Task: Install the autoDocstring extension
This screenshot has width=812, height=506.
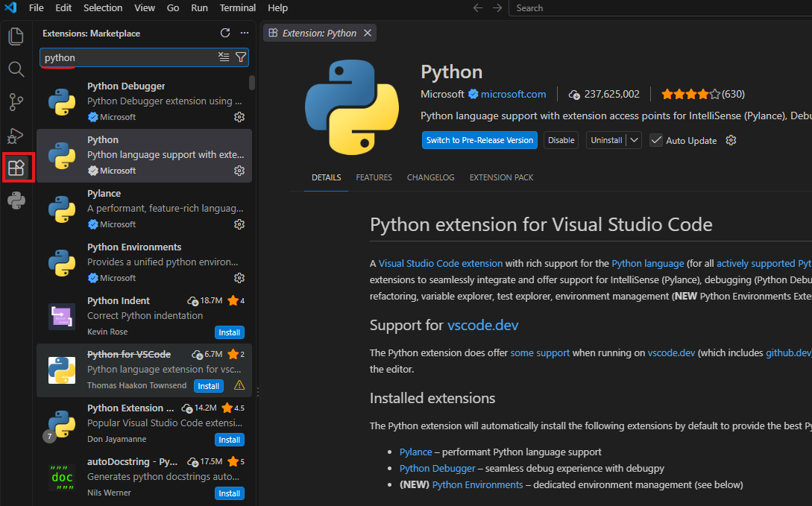Action: pyautogui.click(x=230, y=493)
